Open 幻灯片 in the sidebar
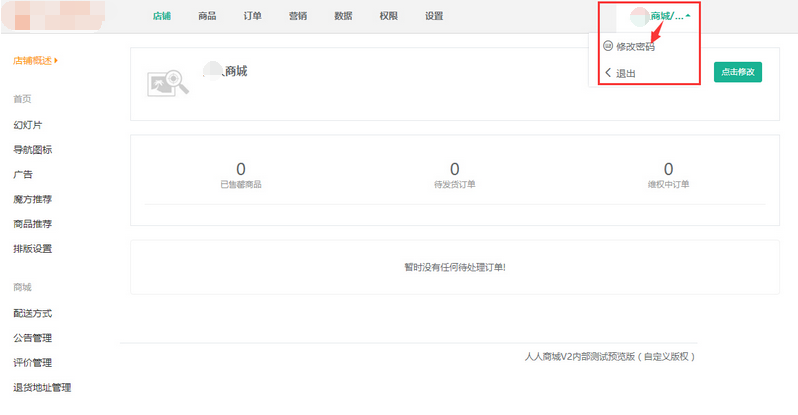 [27, 125]
